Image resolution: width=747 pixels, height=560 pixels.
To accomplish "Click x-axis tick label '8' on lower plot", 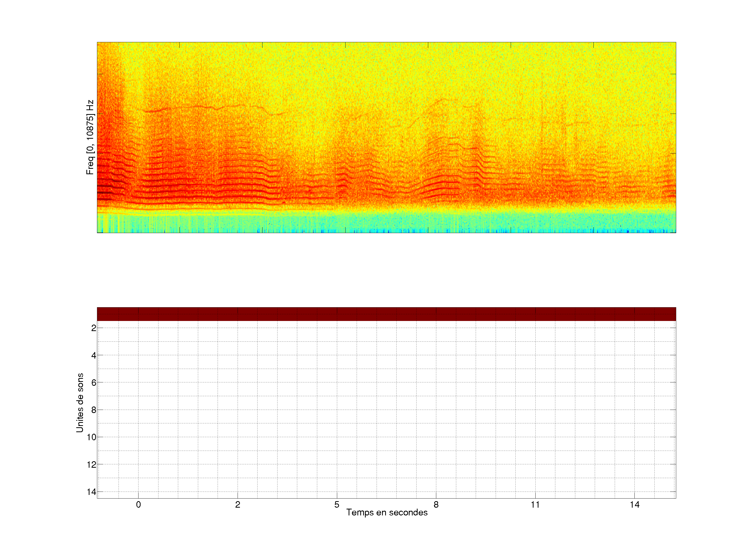I will [x=436, y=505].
